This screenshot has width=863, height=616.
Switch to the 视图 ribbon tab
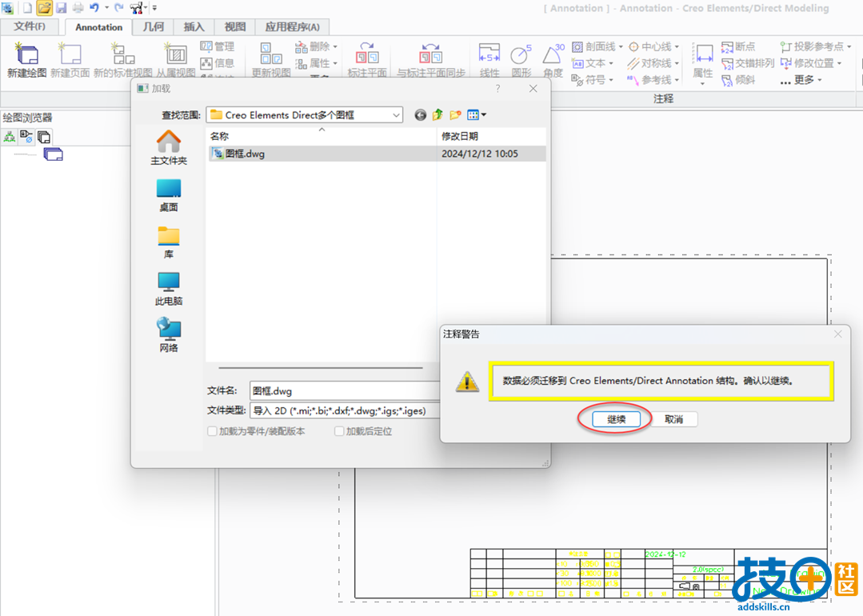[235, 26]
